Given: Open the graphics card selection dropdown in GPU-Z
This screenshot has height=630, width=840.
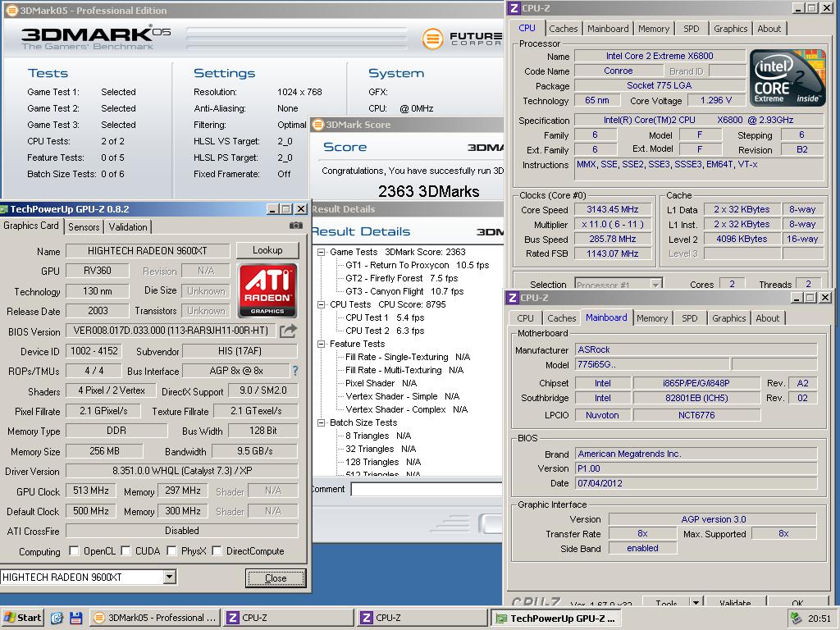Looking at the screenshot, I should [169, 577].
